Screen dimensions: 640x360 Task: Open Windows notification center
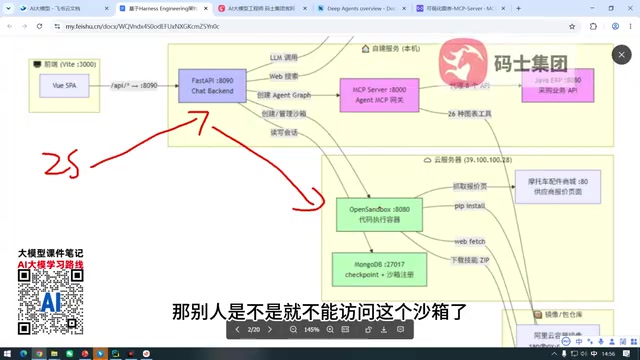[626, 354]
